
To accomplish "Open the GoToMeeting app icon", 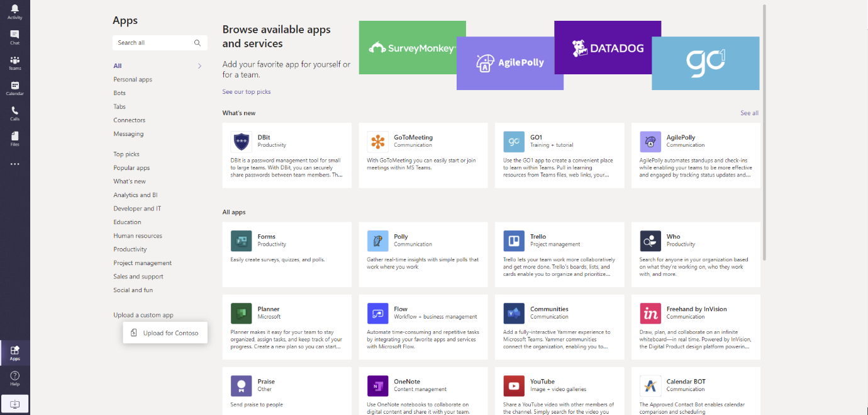I will click(x=377, y=142).
